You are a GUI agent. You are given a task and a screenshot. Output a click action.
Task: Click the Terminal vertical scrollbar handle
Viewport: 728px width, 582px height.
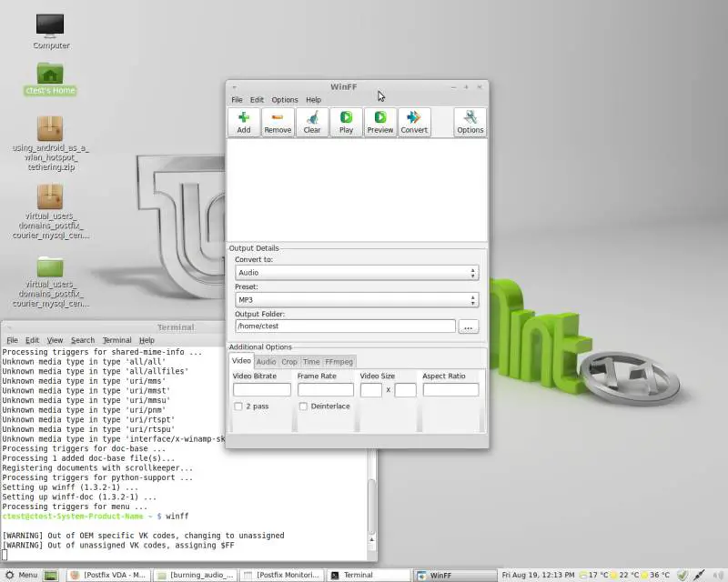(371, 507)
